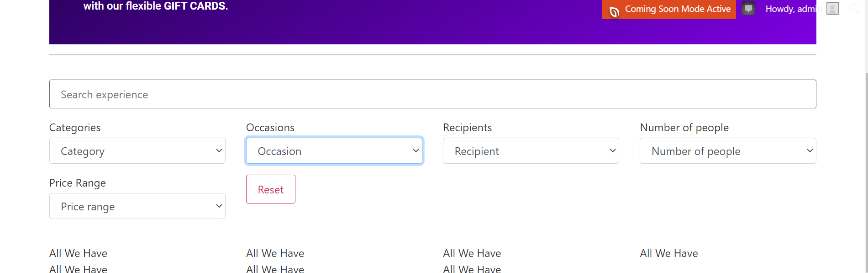Open the Howdy, admin account menu
This screenshot has height=273, width=868.
click(x=793, y=9)
